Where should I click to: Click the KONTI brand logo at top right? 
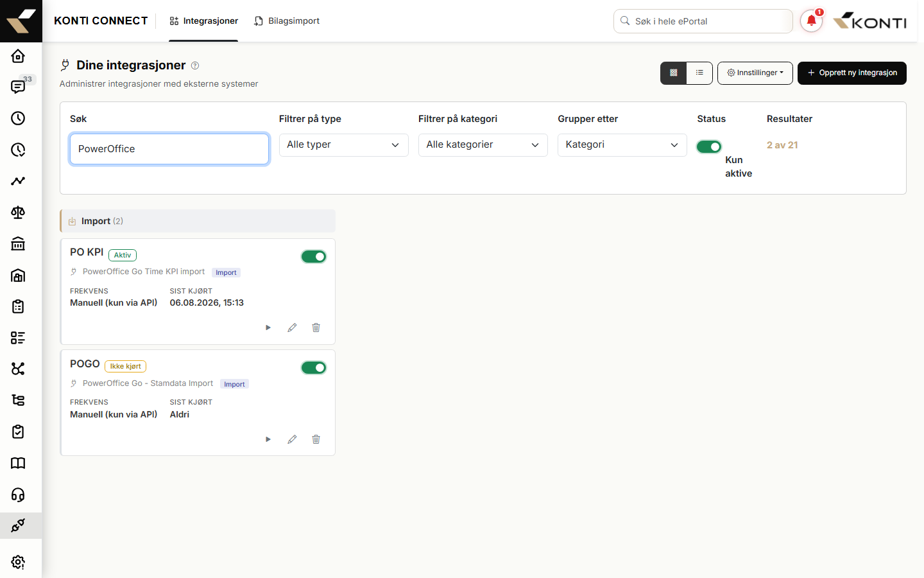869,21
